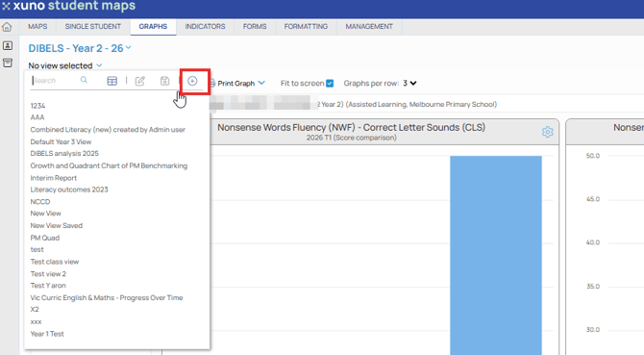Open the INDICATORS tab
Viewport: 644px width, 355px height.
coord(205,27)
